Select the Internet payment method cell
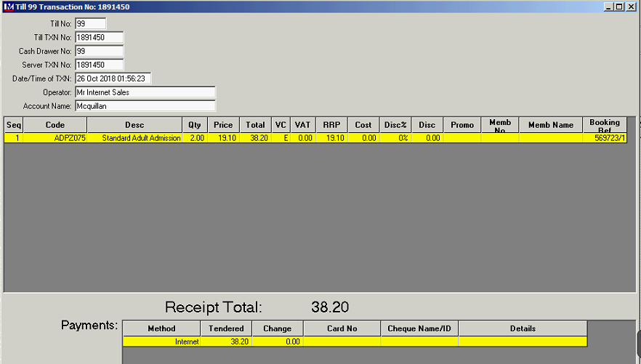641x364 pixels. 161,341
